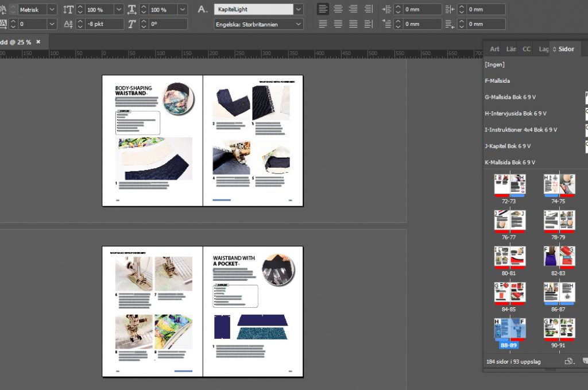Viewport: 588px width, 390px height.
Task: Open the Metrisk kerning dropdown
Action: 52,9
